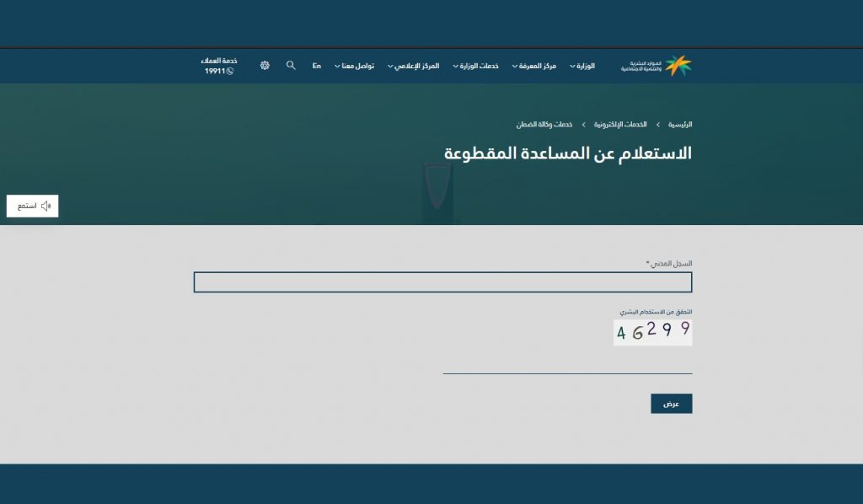Click the captcha answer input line
The width and height of the screenshot is (863, 504).
click(567, 365)
